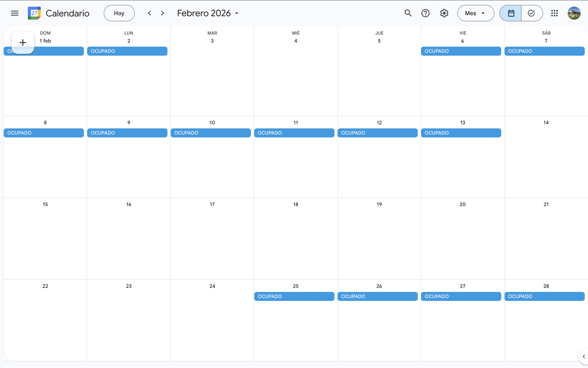
Task: Select date number 14
Action: (546, 123)
